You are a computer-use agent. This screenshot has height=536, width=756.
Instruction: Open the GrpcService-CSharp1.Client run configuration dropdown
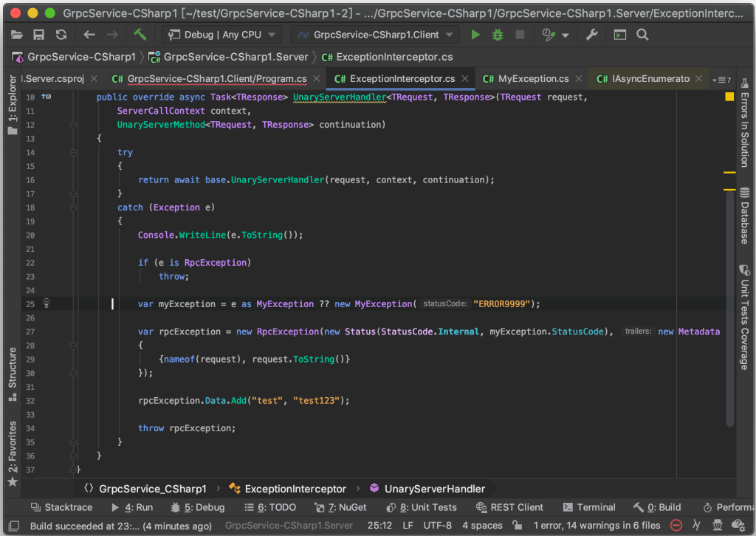375,35
